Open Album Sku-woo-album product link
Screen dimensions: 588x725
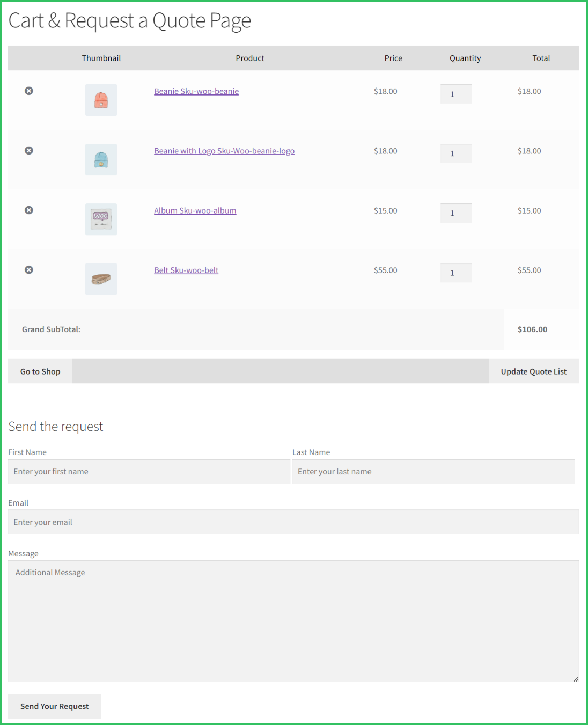195,210
